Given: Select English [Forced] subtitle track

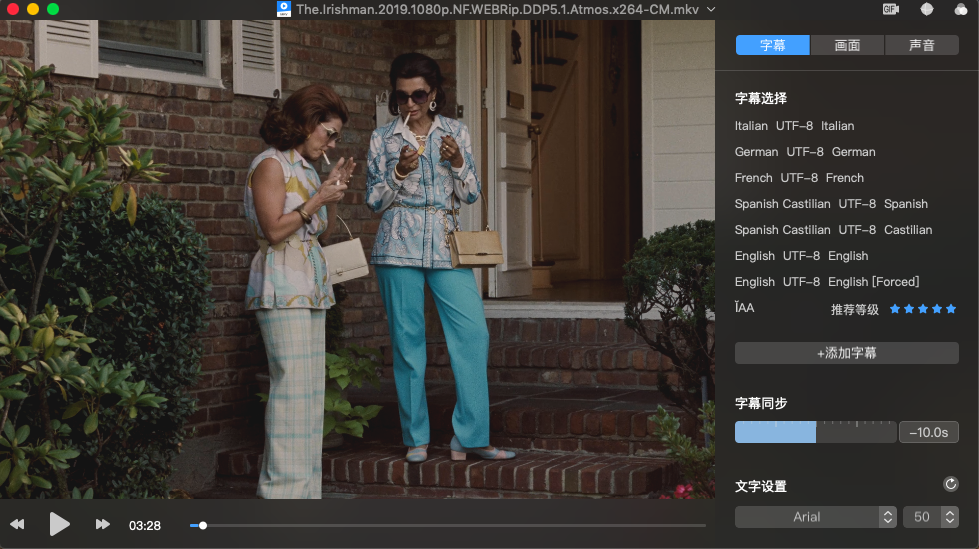Looking at the screenshot, I should click(x=826, y=282).
